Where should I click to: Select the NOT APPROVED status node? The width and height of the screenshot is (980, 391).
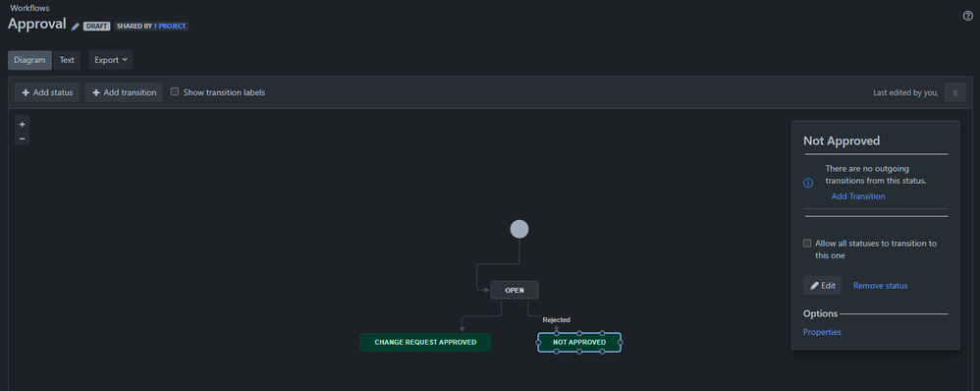tap(579, 342)
